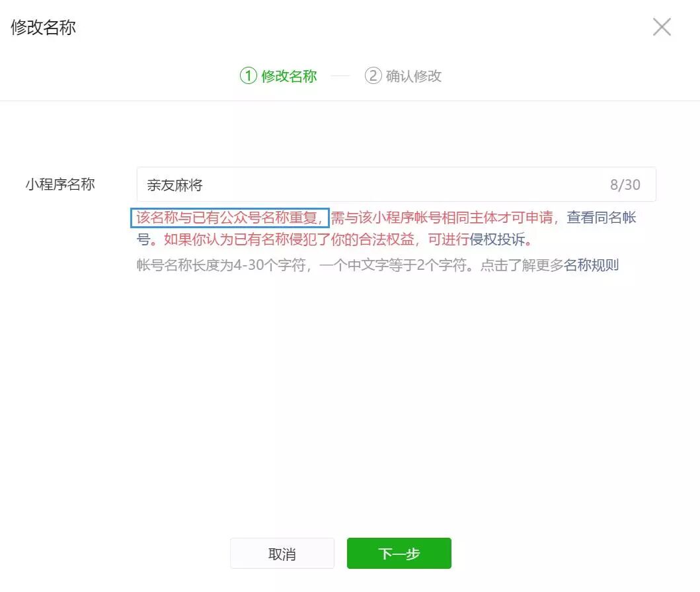This screenshot has width=700, height=592.
Task: Select step 1 修改名称 tab
Action: pos(278,76)
